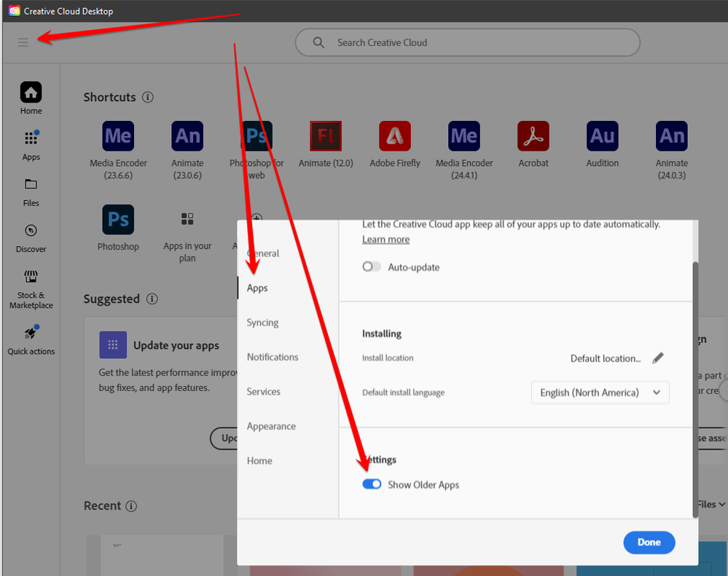The width and height of the screenshot is (728, 576).
Task: Click the Suggested info icon
Action: tap(152, 299)
